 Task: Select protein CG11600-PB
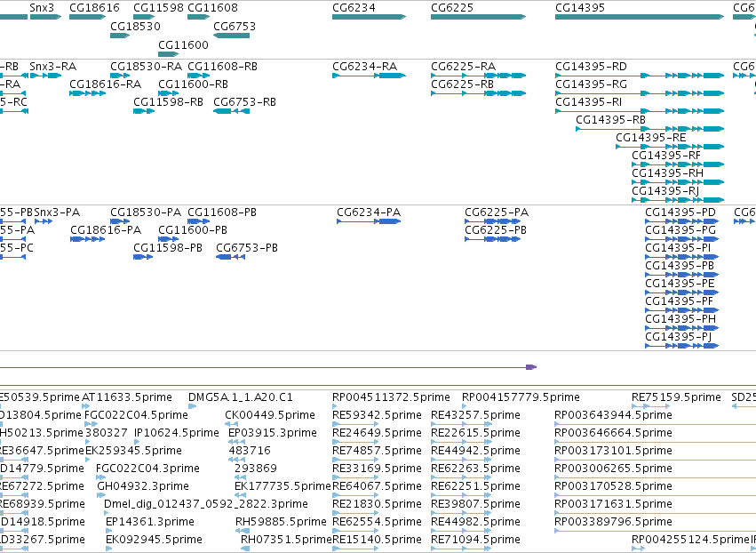193,230
